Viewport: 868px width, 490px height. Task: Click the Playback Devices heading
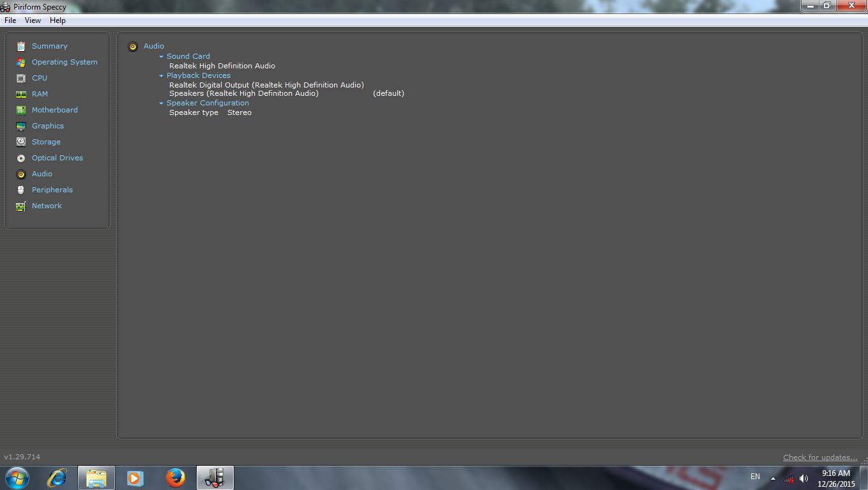pos(199,75)
